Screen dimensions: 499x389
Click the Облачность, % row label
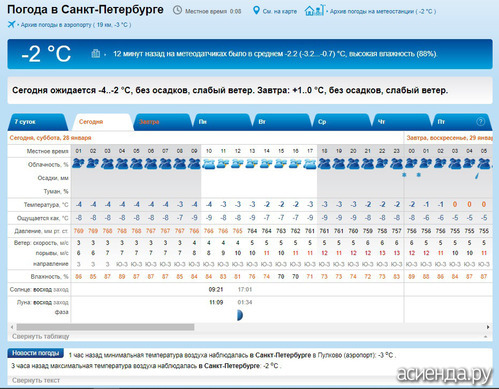click(x=48, y=165)
